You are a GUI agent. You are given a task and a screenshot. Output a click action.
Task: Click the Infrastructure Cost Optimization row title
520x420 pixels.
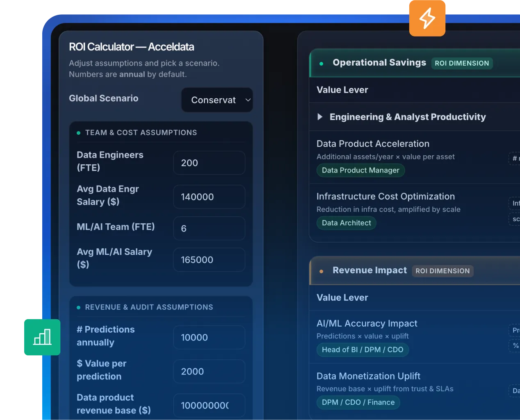click(x=385, y=197)
